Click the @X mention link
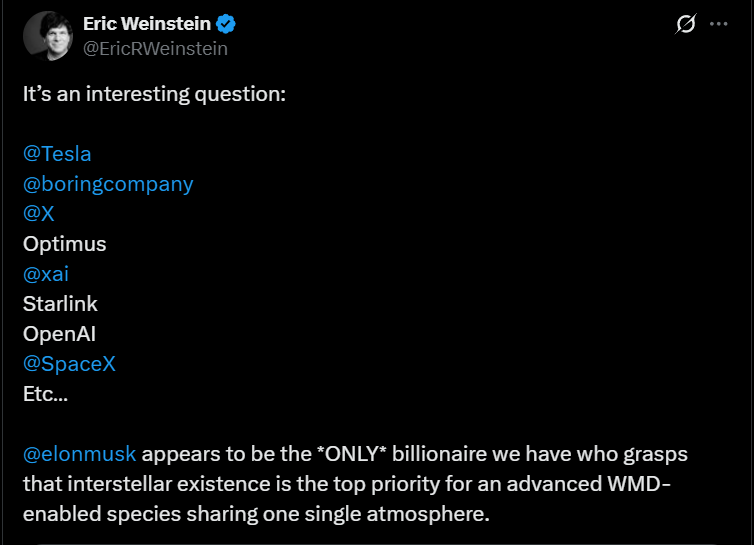This screenshot has width=754, height=545. [x=39, y=214]
